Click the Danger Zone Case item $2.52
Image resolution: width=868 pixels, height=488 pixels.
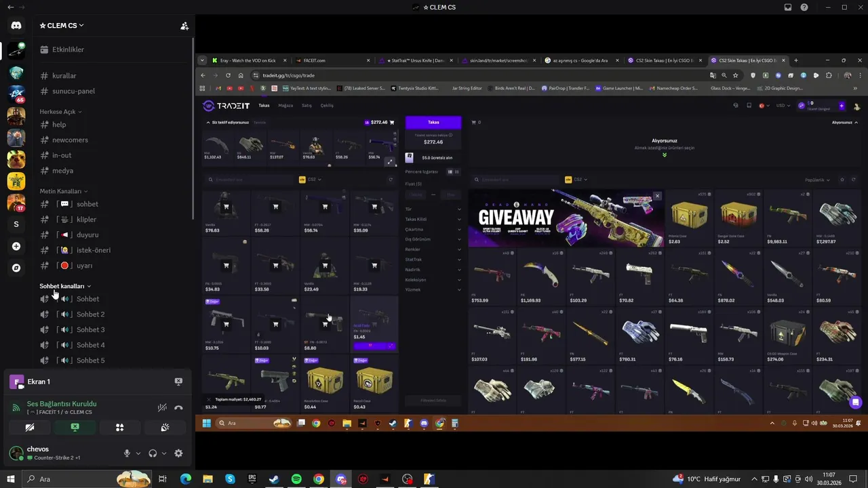738,218
